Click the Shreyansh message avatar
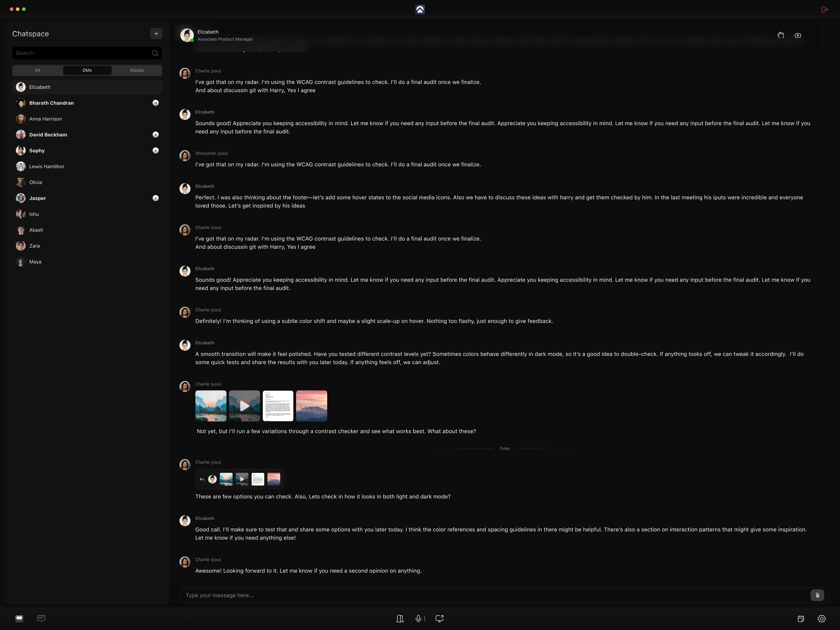This screenshot has width=840, height=630. pos(185,156)
